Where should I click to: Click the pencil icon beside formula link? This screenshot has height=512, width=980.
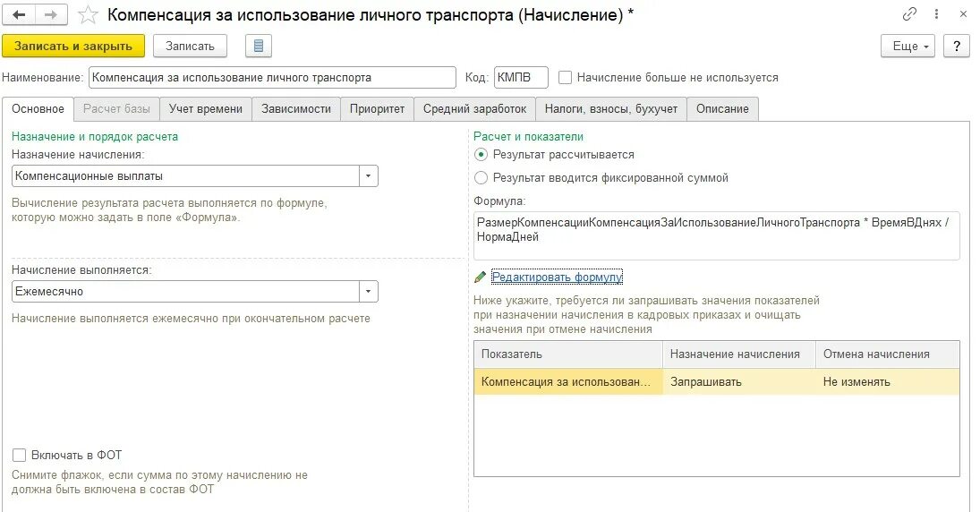tap(481, 277)
